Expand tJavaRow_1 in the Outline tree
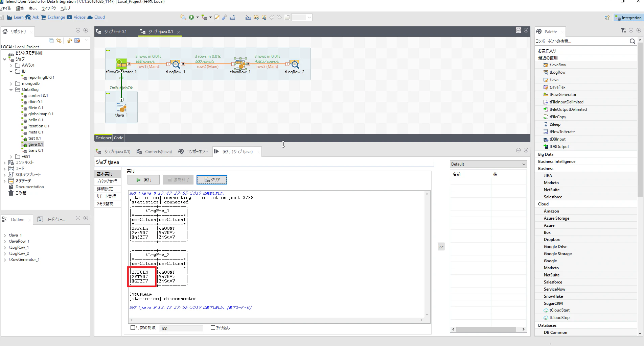 [x=5, y=241]
